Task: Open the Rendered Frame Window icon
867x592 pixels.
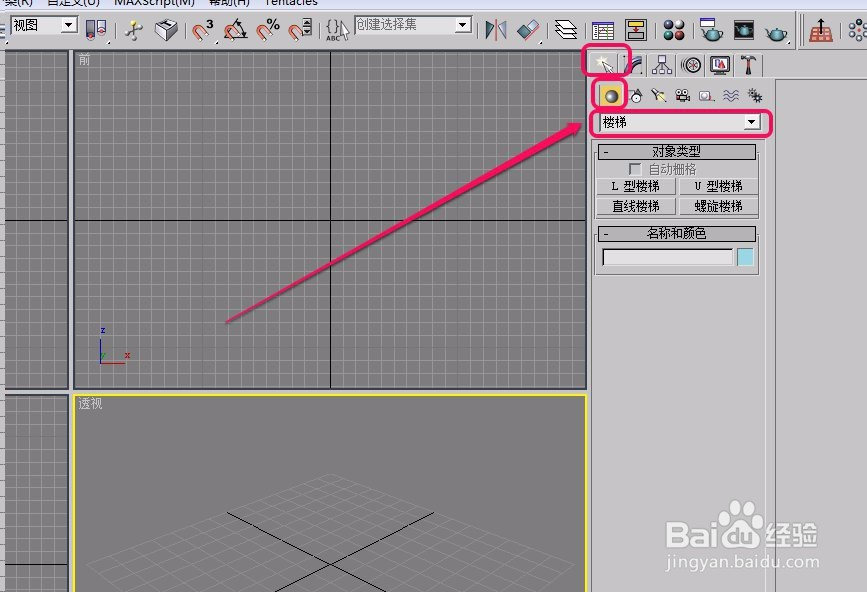Action: pos(744,30)
